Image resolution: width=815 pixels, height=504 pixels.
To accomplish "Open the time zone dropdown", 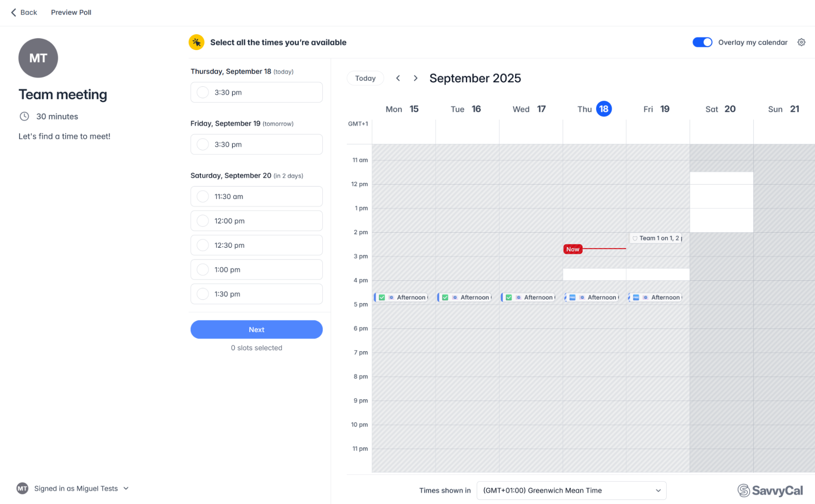I will click(x=571, y=490).
